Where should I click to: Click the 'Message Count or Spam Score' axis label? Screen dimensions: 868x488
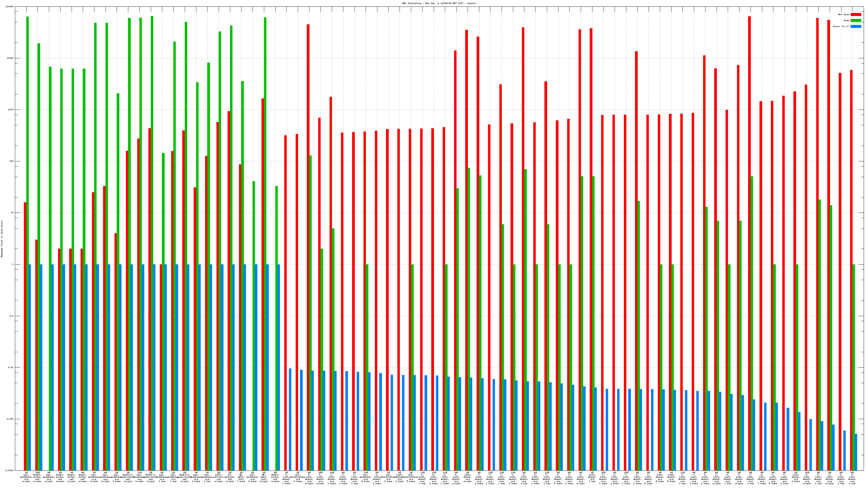[2, 239]
